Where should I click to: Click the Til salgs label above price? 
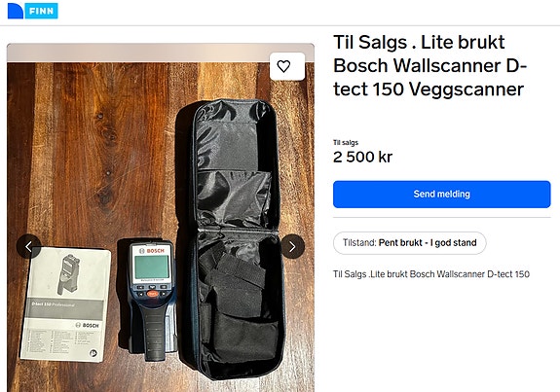pos(346,142)
